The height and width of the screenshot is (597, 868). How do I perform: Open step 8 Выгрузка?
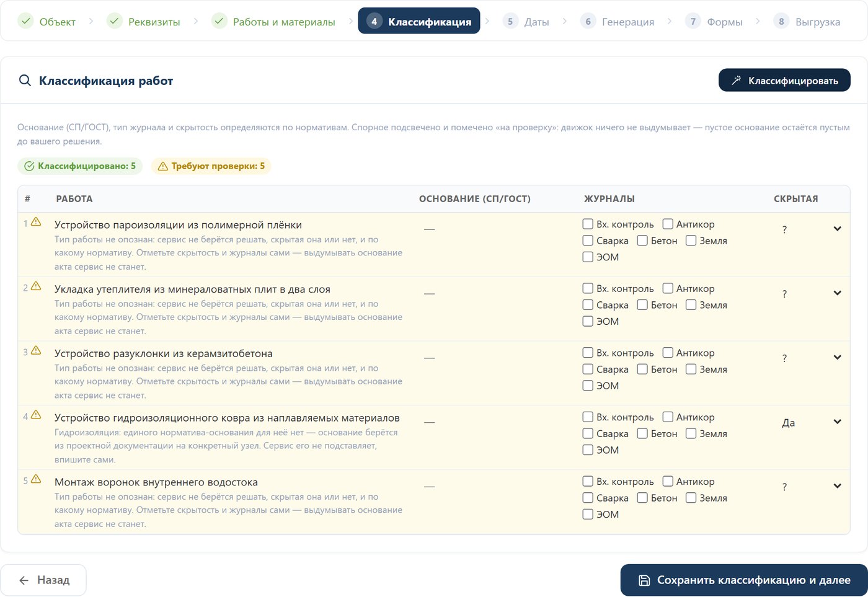tap(807, 22)
